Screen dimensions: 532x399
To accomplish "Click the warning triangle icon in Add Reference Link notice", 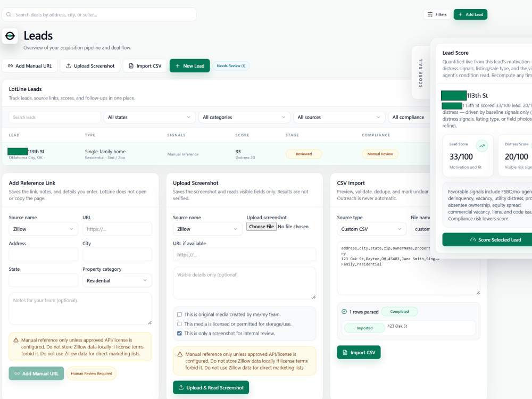I will click(x=15, y=340).
